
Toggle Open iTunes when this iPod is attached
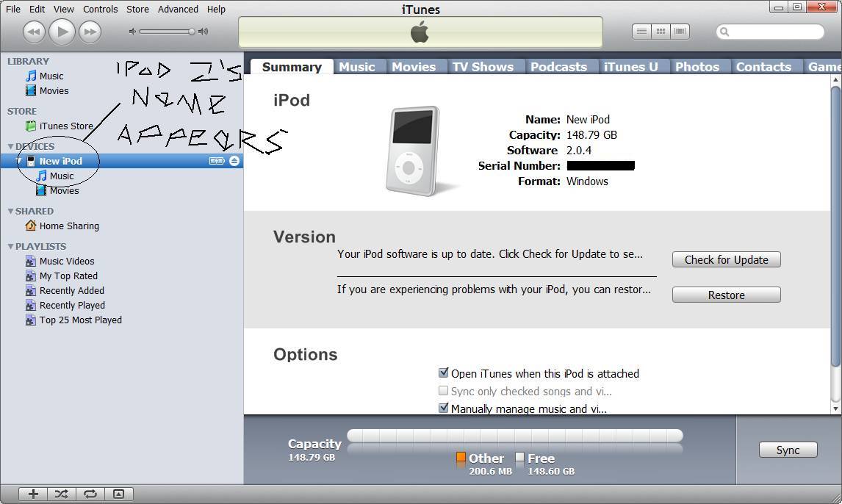pyautogui.click(x=444, y=372)
